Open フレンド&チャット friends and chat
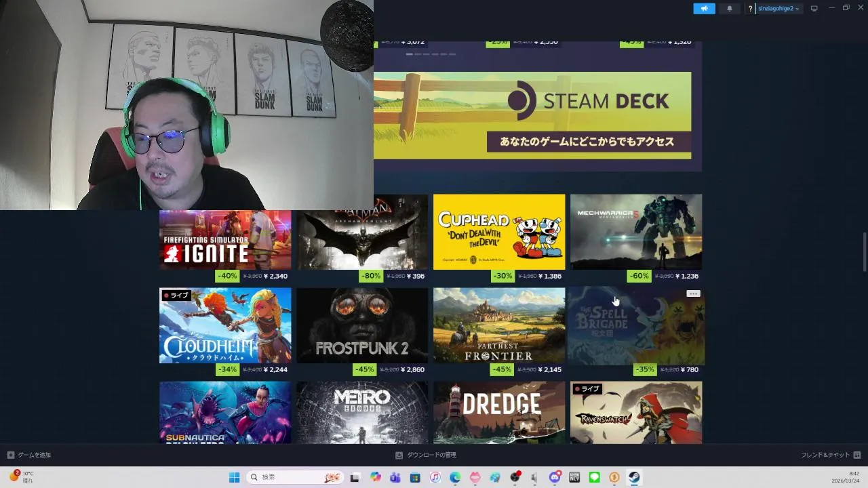The height and width of the screenshot is (488, 868). 831,455
